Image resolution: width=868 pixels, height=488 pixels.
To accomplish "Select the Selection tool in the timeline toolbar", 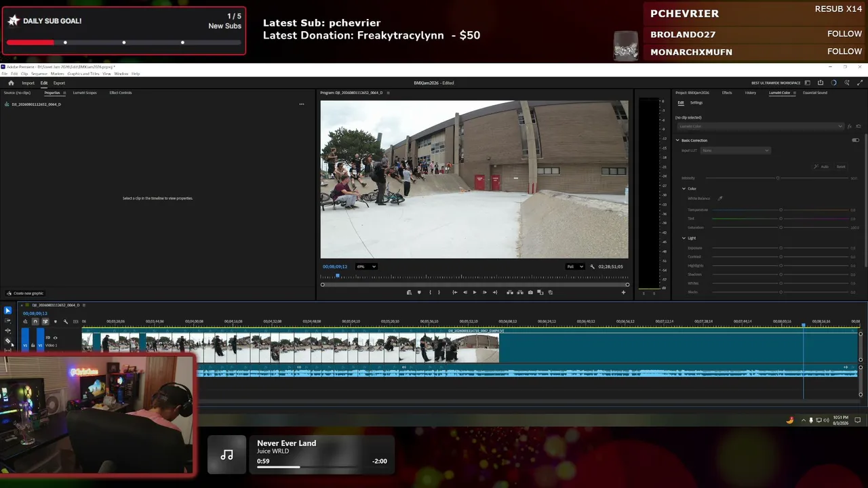I will (x=7, y=310).
